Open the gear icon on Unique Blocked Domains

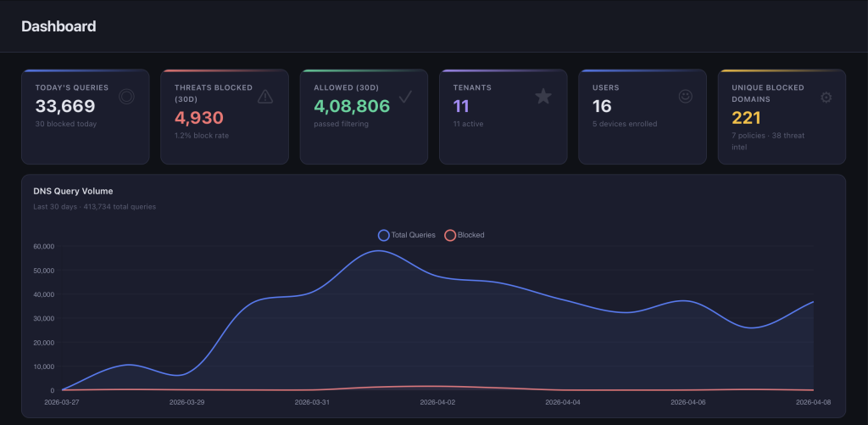tap(826, 98)
